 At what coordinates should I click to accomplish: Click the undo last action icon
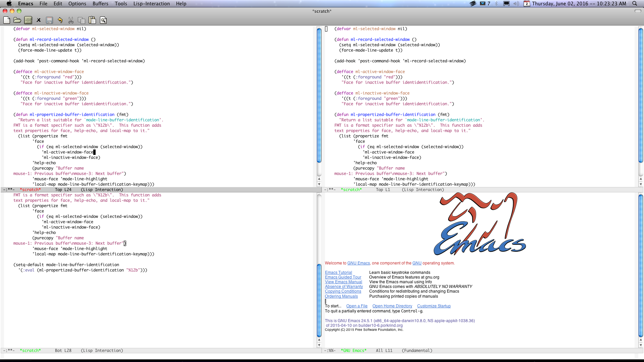[61, 20]
